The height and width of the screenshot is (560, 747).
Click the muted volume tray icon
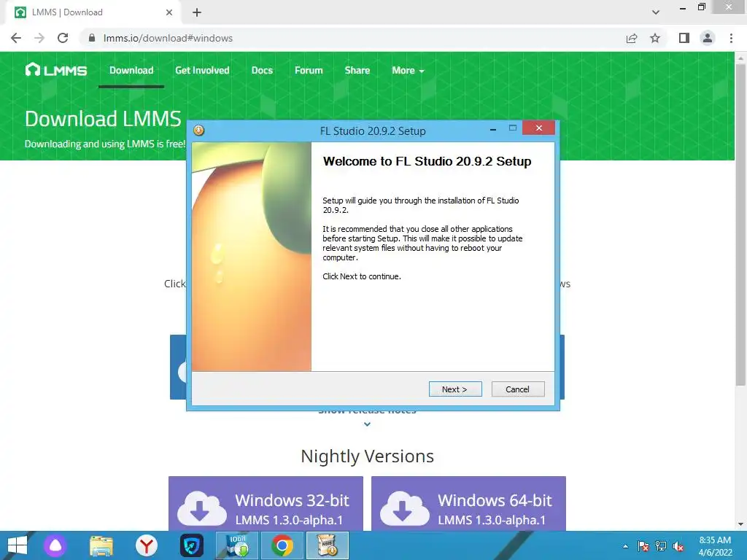pyautogui.click(x=678, y=546)
